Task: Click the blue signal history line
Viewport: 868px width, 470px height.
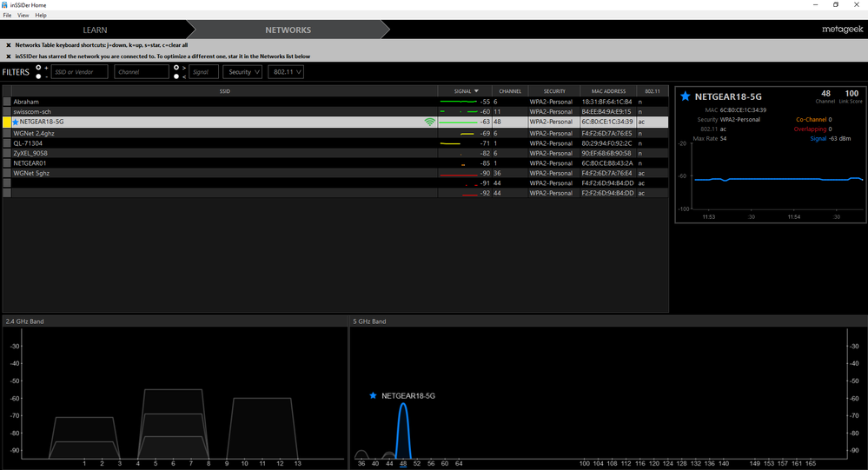Action: click(x=779, y=179)
